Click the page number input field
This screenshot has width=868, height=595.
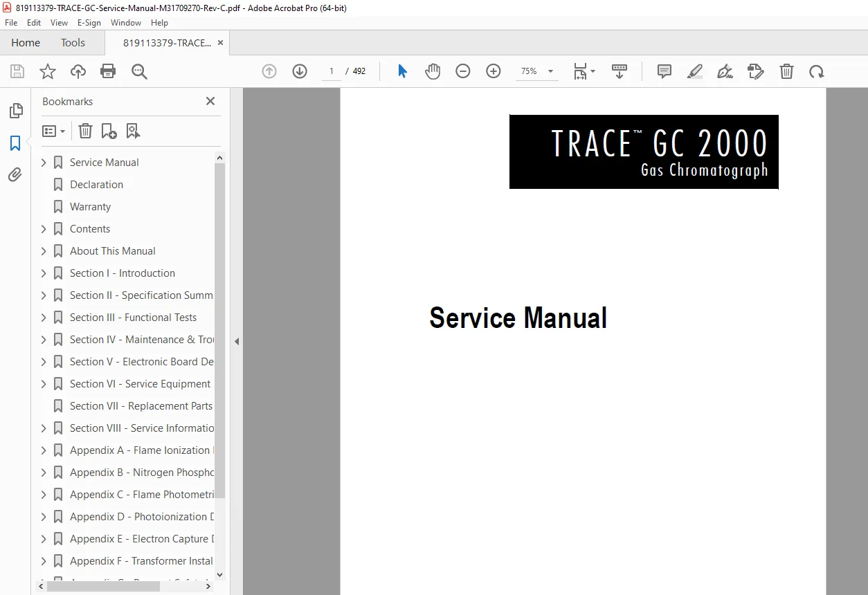click(331, 71)
